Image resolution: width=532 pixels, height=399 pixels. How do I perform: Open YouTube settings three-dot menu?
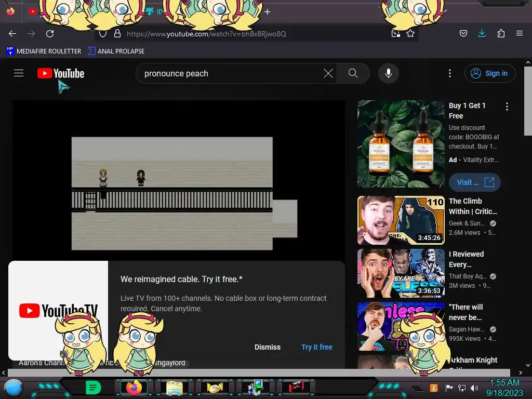click(x=450, y=73)
